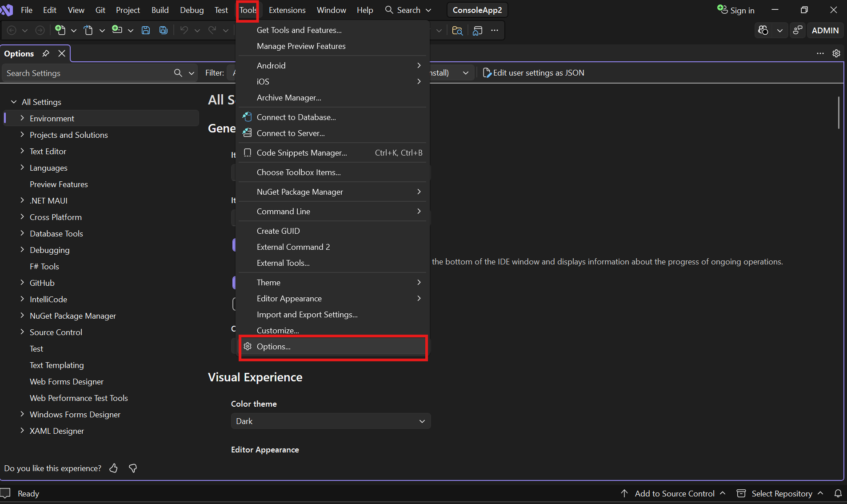Click the Save All toolbar icon
Screen dimensions: 847x504
click(164, 30)
